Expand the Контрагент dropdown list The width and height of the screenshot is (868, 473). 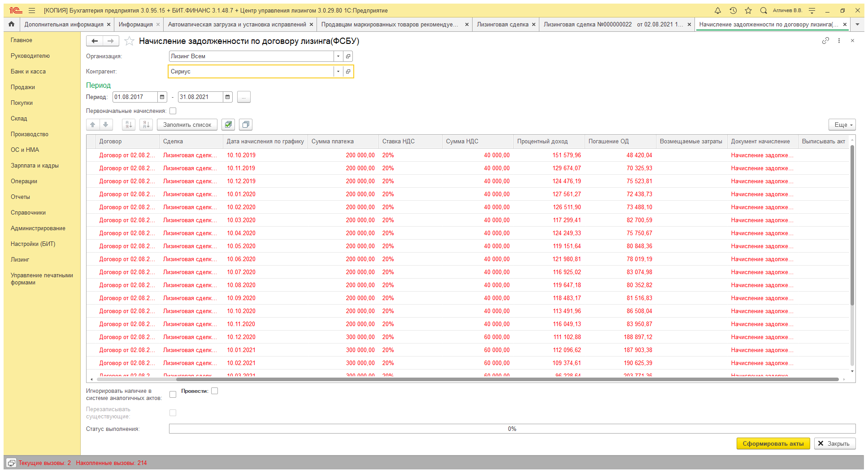(338, 72)
